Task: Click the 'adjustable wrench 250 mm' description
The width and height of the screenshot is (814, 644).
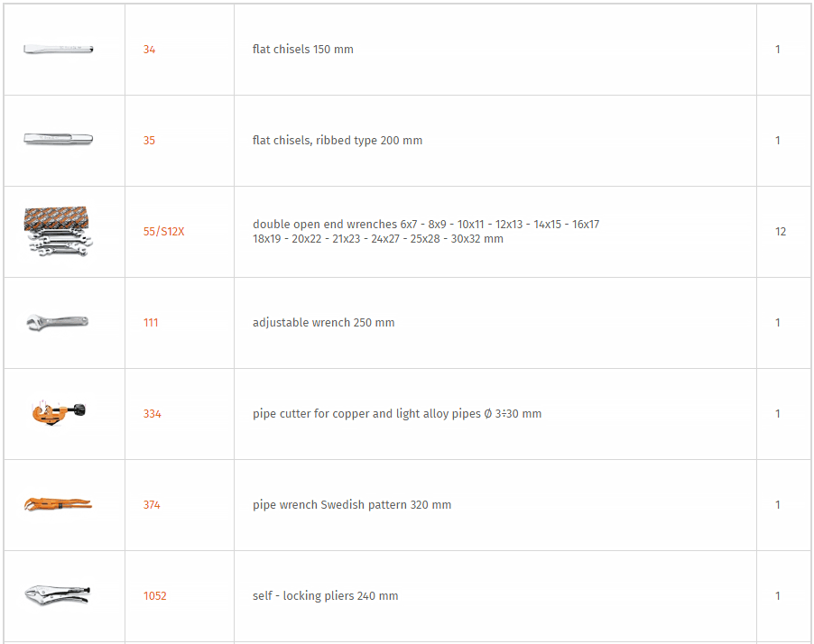Action: (323, 323)
